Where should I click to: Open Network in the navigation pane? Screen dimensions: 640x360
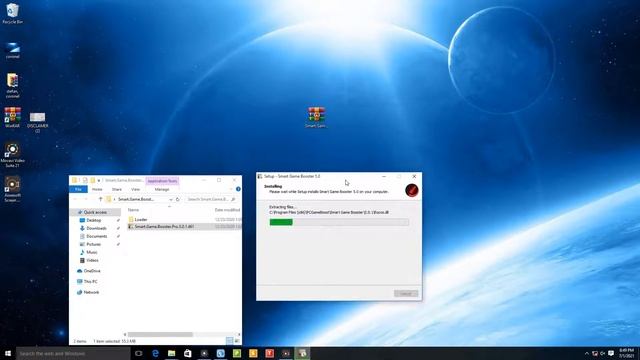click(91, 292)
